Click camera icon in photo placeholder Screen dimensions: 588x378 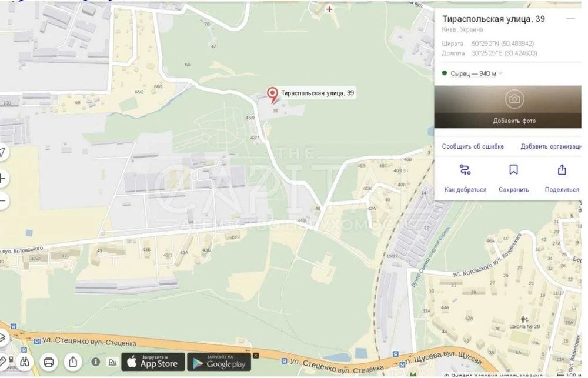(514, 99)
